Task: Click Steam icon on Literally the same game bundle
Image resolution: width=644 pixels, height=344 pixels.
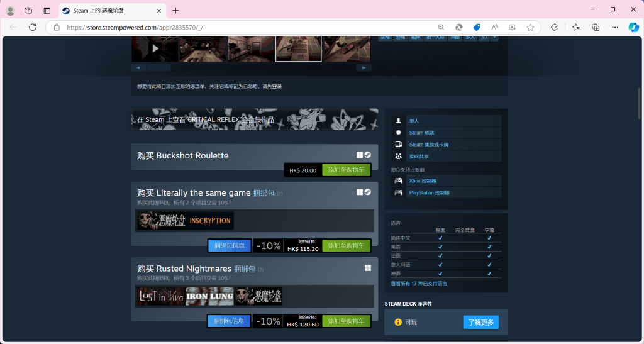Action: point(367,192)
